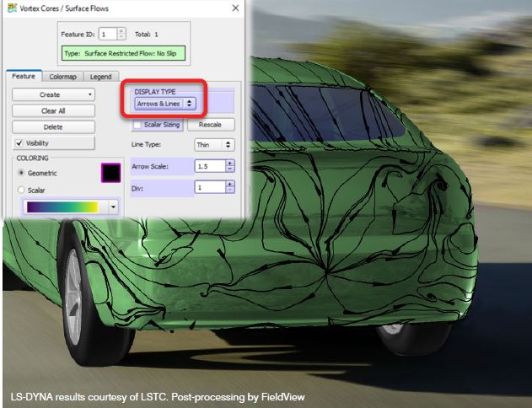Decrease Arrow Scale with the minus stepper
The width and height of the screenshot is (532, 408).
click(x=230, y=169)
